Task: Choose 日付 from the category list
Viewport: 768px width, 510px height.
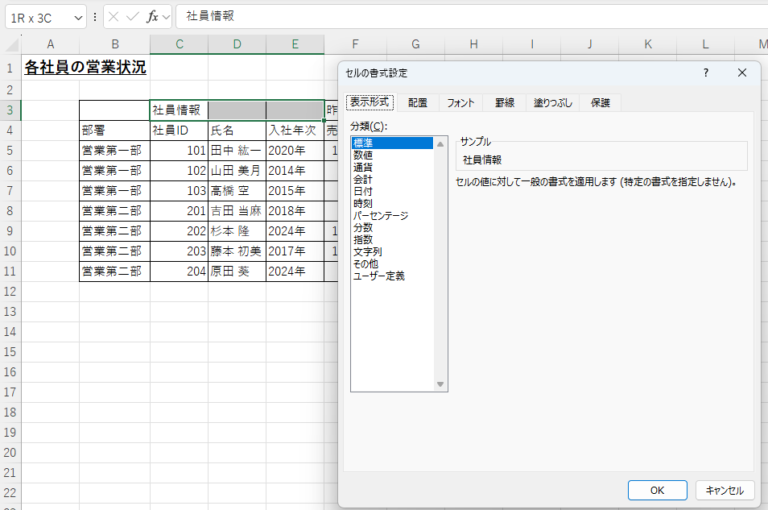Action: (x=362, y=191)
